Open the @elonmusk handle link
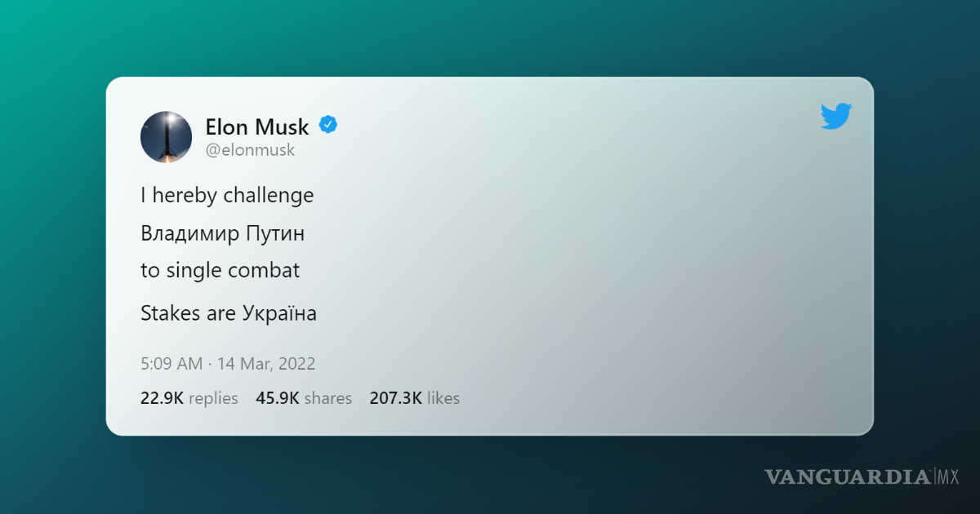The height and width of the screenshot is (514, 980). click(x=250, y=150)
